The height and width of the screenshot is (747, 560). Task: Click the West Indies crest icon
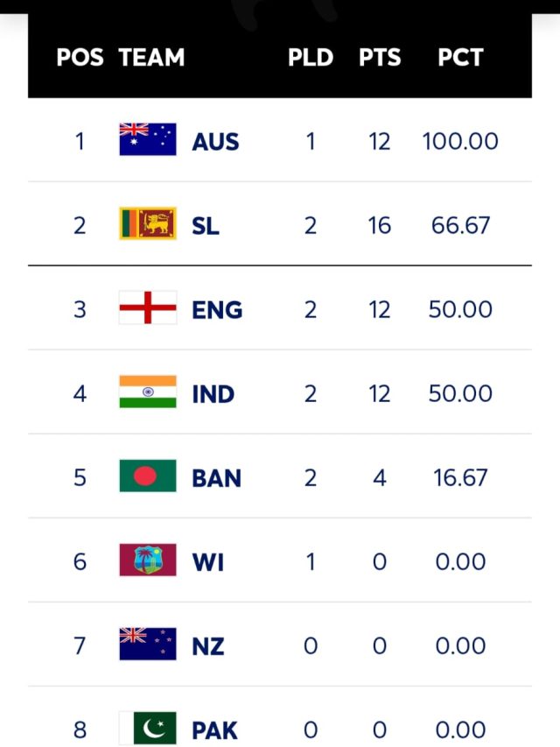[x=148, y=560]
